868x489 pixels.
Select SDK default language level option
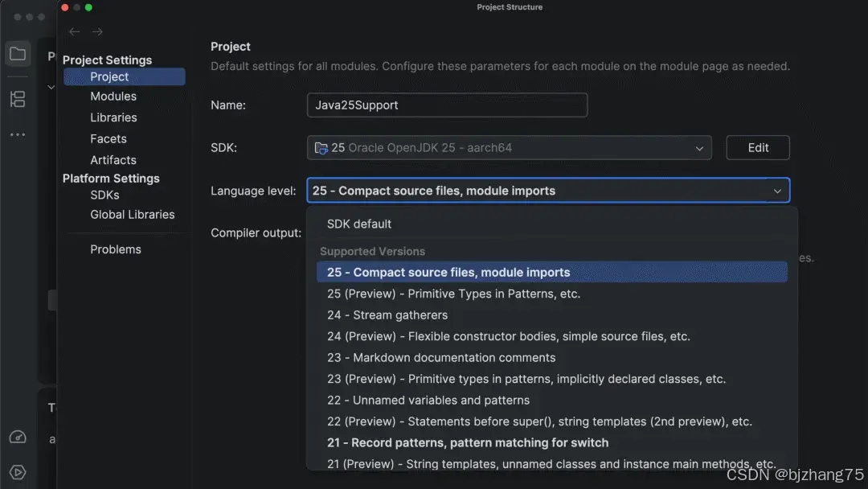point(359,224)
